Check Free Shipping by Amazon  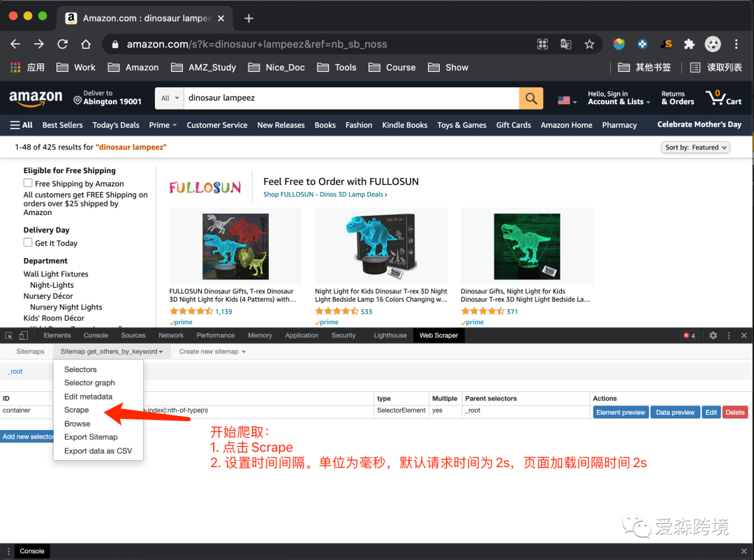28,183
